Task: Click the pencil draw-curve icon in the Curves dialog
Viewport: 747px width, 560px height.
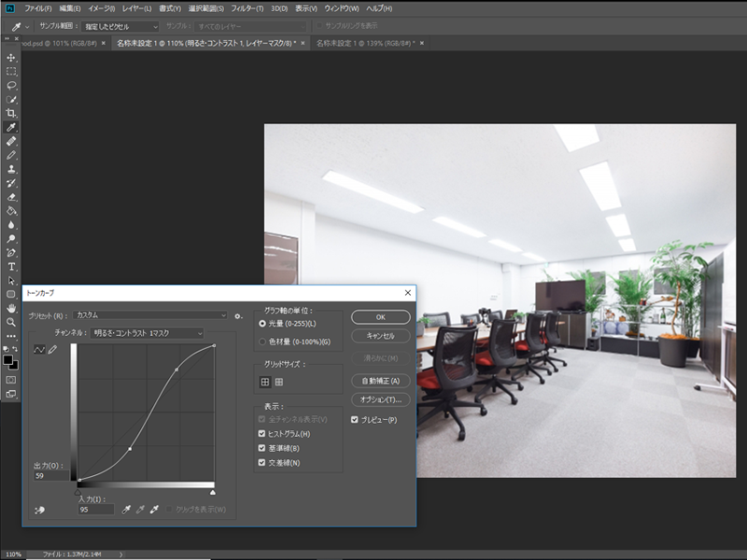Action: click(x=53, y=349)
